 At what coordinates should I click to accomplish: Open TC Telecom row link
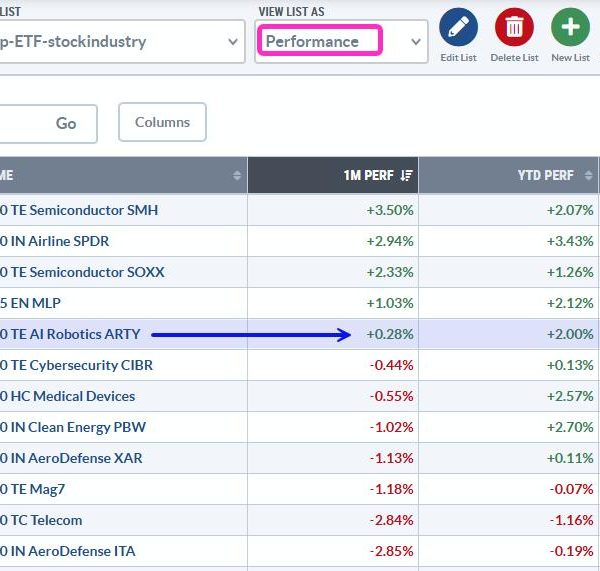(41, 520)
